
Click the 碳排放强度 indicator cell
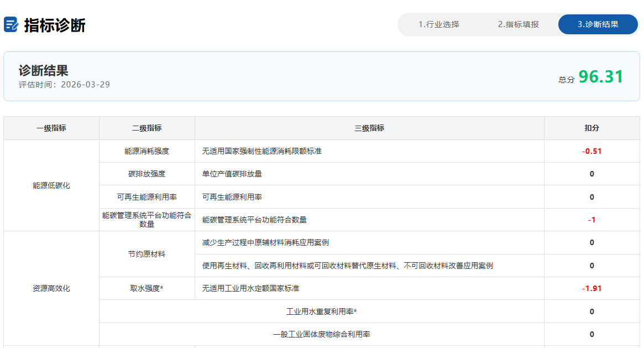click(146, 174)
